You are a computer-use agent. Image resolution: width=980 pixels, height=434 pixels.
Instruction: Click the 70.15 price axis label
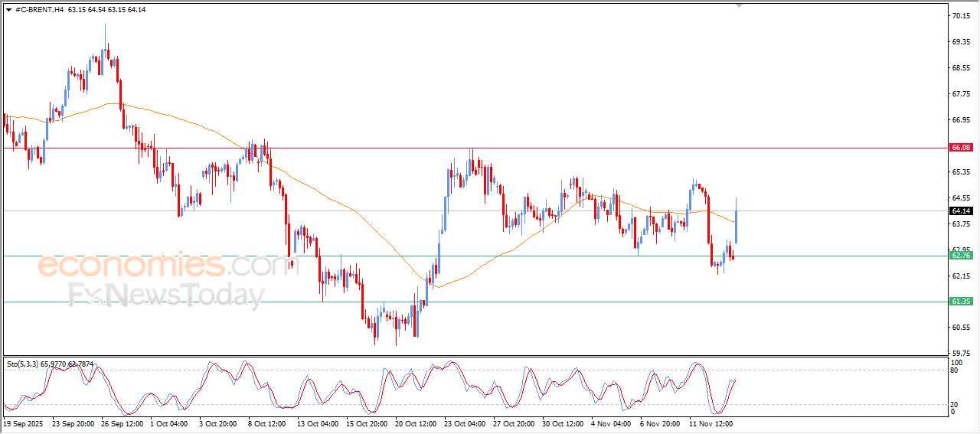961,16
